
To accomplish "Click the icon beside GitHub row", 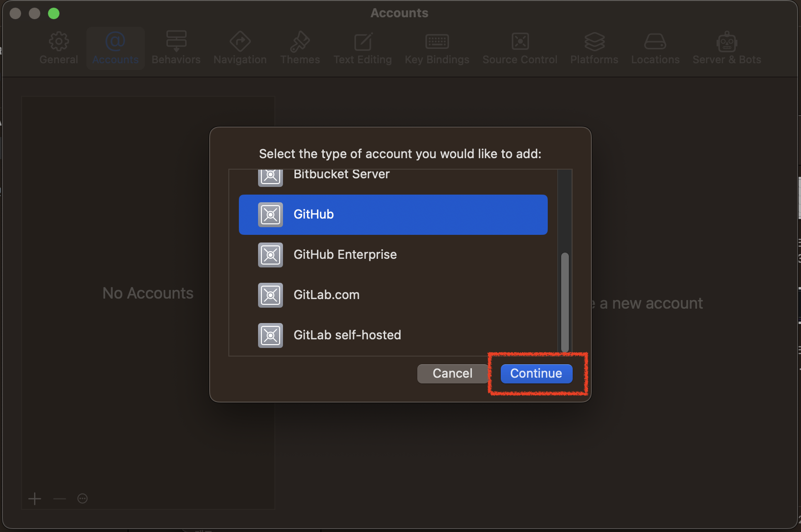I will 271,215.
